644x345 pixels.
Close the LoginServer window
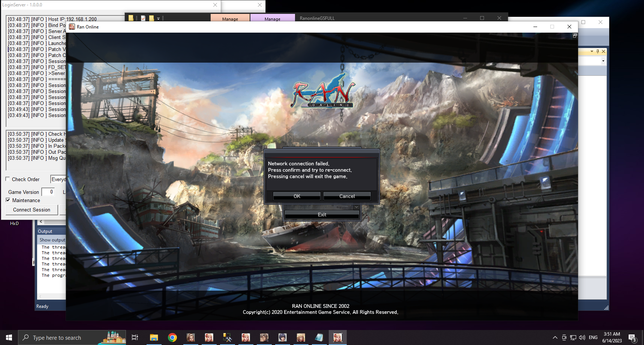215,5
